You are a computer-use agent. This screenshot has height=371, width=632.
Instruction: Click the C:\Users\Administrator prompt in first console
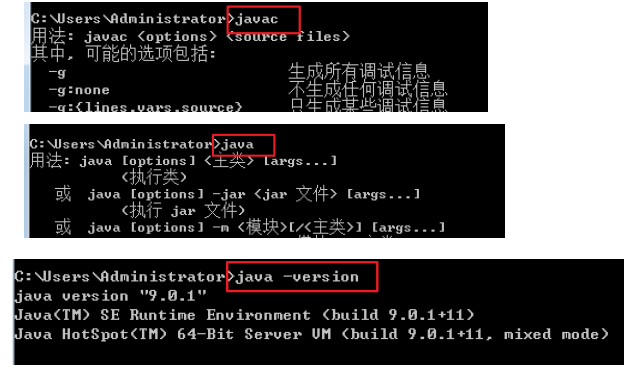(130, 19)
